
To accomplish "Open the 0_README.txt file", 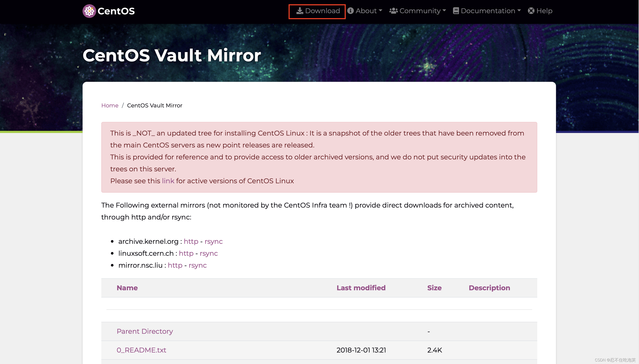I will pyautogui.click(x=141, y=350).
